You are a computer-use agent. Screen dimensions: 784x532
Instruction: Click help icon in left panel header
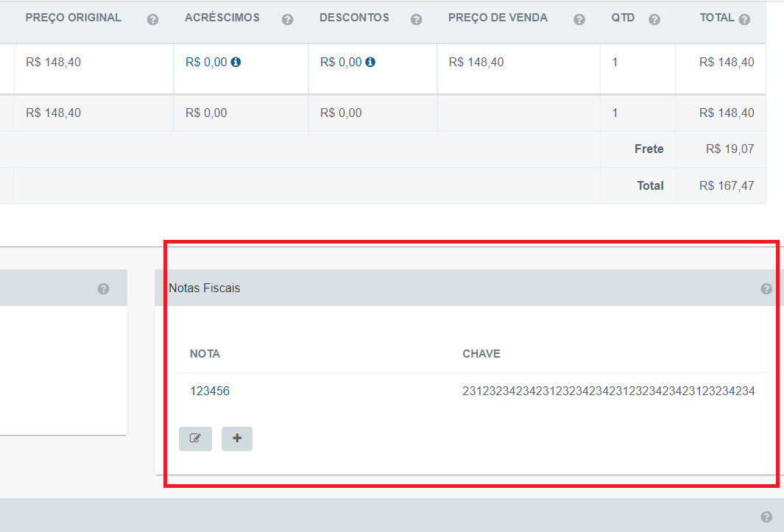pyautogui.click(x=104, y=289)
